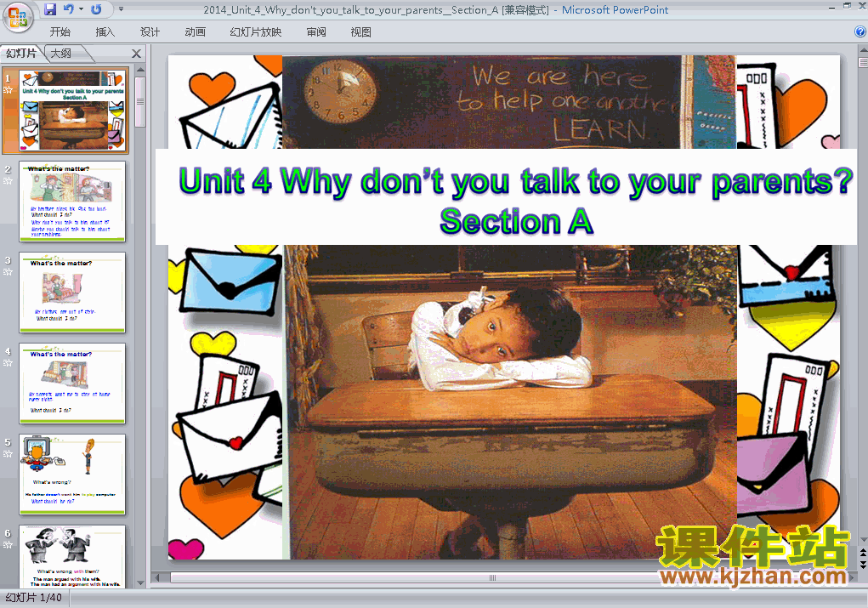Click the slide editor vertical scrollbar thumb
The width and height of the screenshot is (868, 608).
(x=863, y=63)
